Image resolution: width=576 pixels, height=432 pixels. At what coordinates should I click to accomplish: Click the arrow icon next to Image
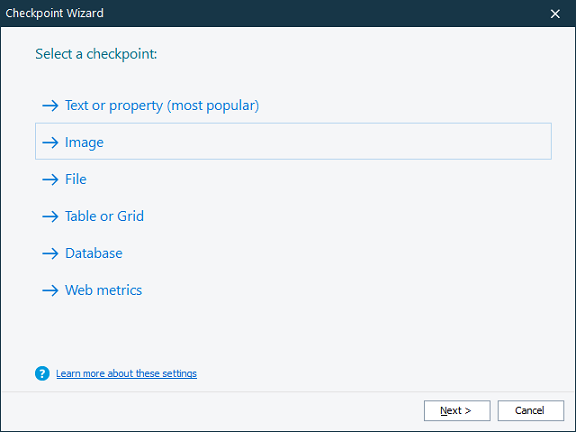point(50,143)
